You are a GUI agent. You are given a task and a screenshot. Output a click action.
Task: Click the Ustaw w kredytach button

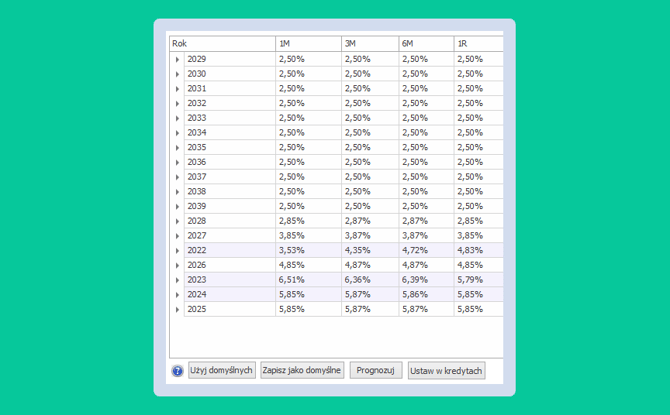click(446, 371)
